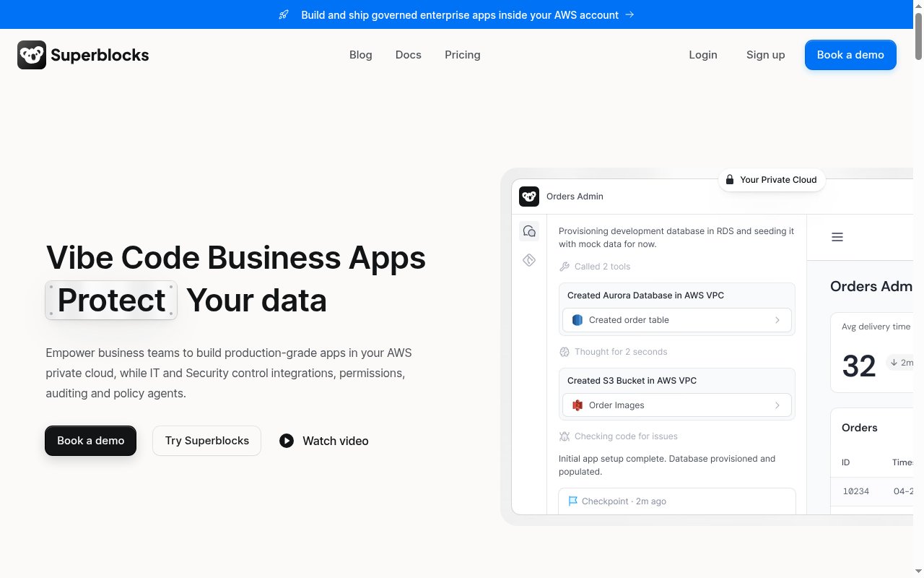The width and height of the screenshot is (924, 578).
Task: Click the hamburger menu icon in the preview
Action: 837,237
